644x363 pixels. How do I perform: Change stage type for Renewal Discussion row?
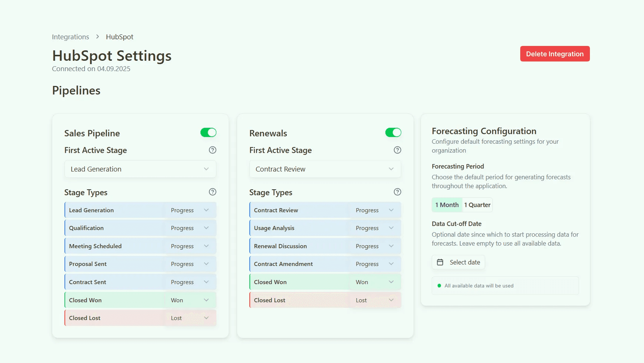[x=375, y=246]
